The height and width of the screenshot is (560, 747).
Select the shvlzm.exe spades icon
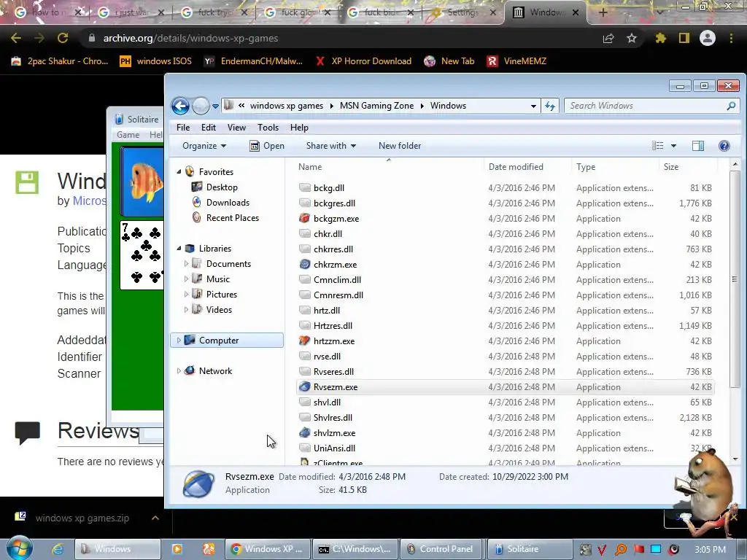(304, 433)
